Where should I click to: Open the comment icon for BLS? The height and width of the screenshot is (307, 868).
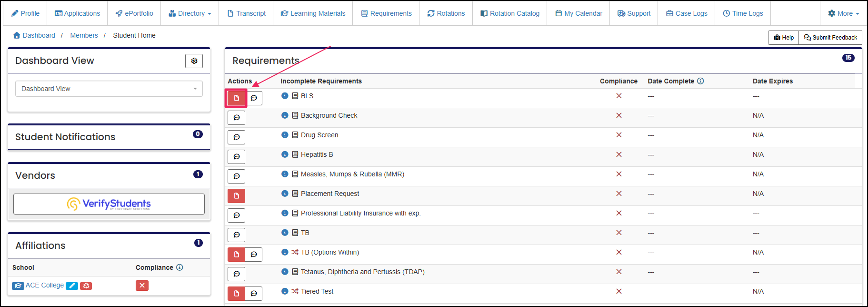point(254,98)
